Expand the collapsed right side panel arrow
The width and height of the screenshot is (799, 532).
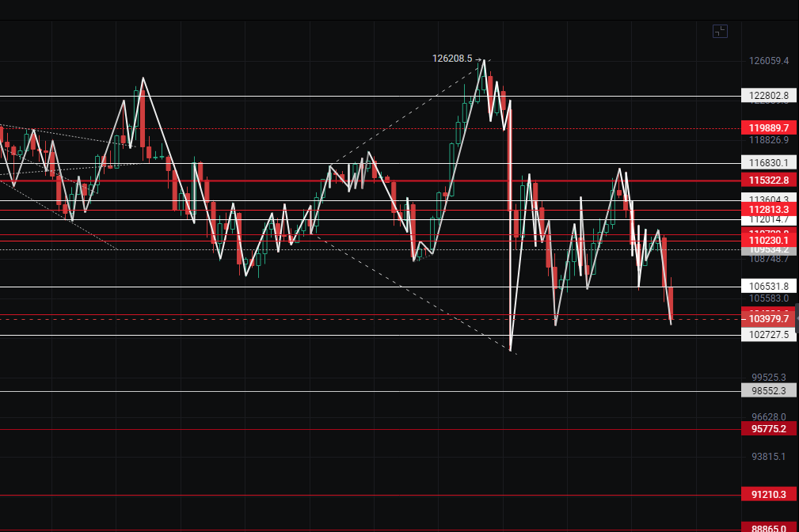[796, 317]
